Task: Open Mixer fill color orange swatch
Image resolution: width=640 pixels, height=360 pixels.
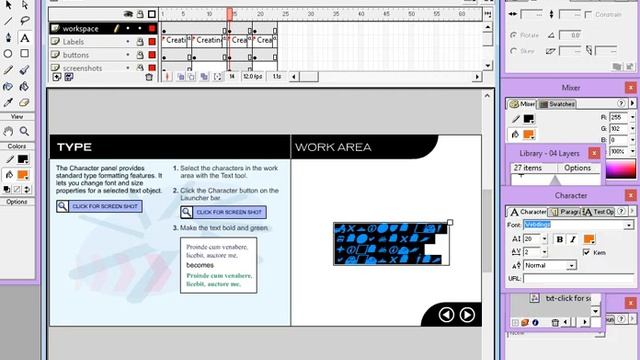Action: tap(529, 134)
